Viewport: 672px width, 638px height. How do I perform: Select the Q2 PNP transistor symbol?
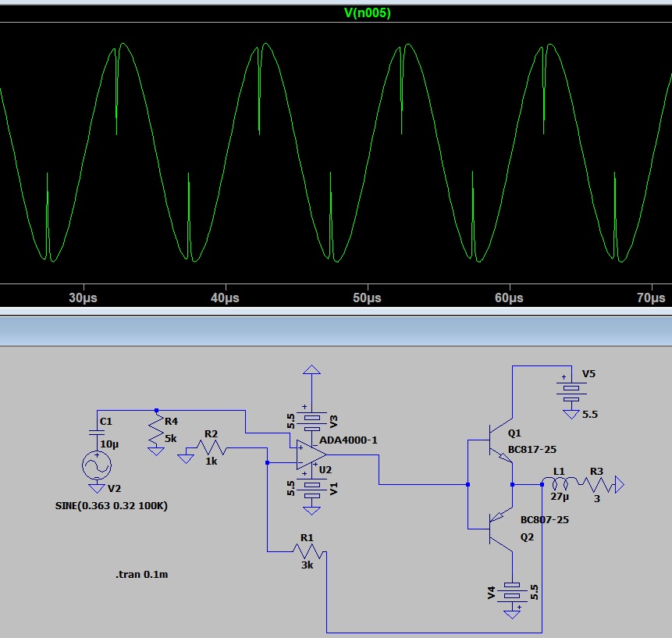tap(500, 529)
